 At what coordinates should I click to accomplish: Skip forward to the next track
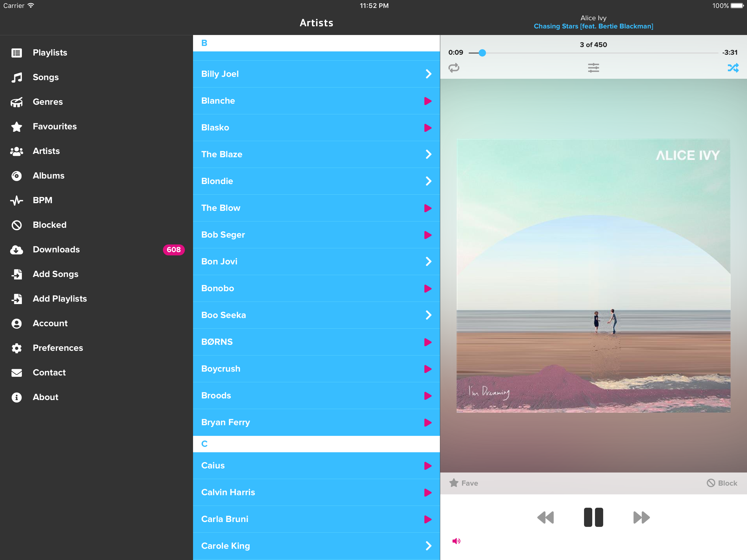(641, 517)
